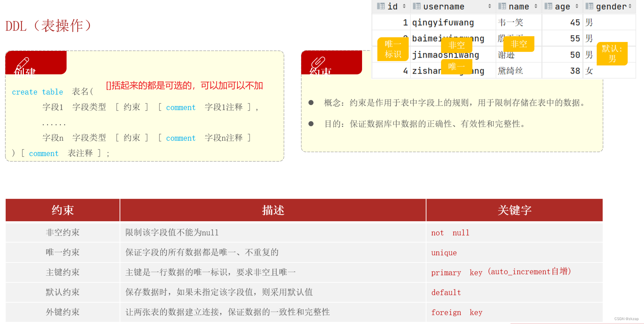Toggle sorting on the id column
This screenshot has width=644, height=324.
pyautogui.click(x=404, y=6)
